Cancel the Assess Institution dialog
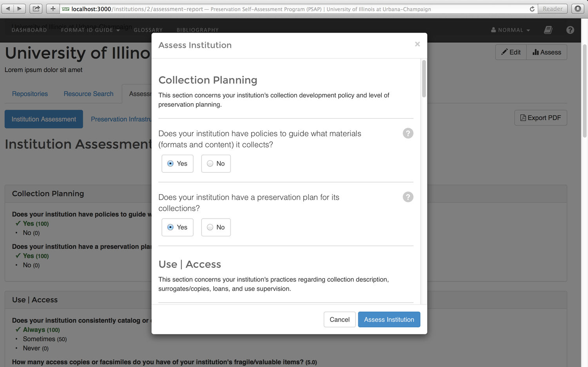Screen dimensions: 588x367 339,319
